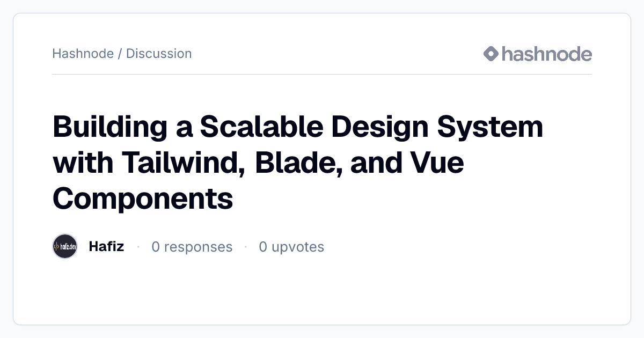Click the author name Hafiz
Viewport: 644px width, 338px height.
coord(106,246)
